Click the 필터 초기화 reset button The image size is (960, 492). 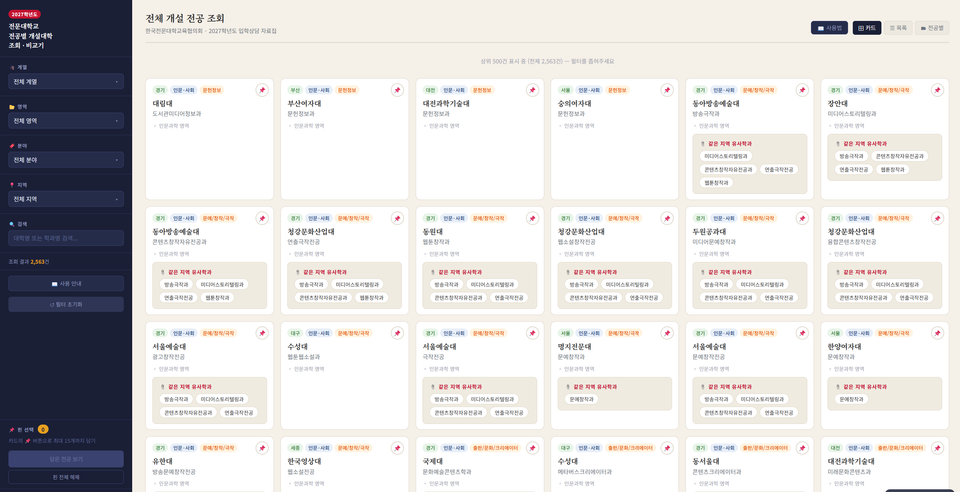(66, 304)
